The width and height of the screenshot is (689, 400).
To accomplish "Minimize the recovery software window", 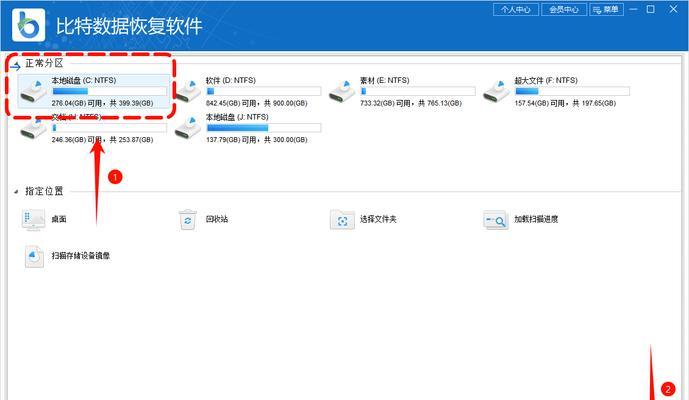I will 633,9.
